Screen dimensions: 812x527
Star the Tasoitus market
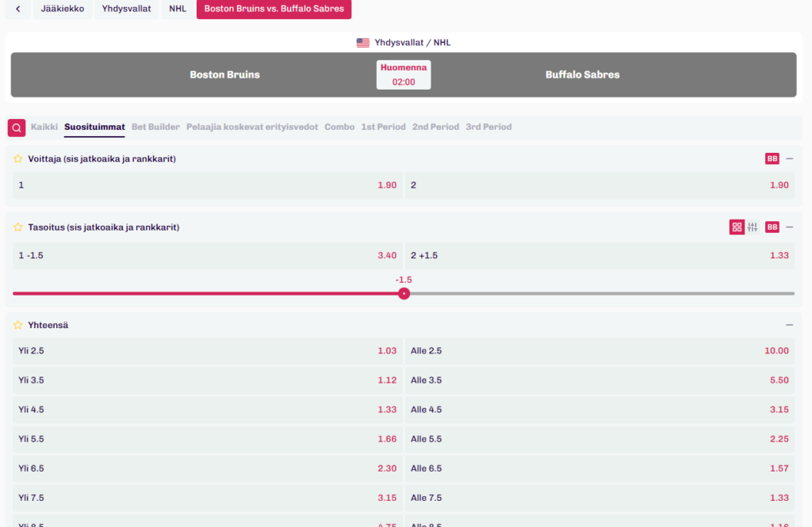point(17,227)
